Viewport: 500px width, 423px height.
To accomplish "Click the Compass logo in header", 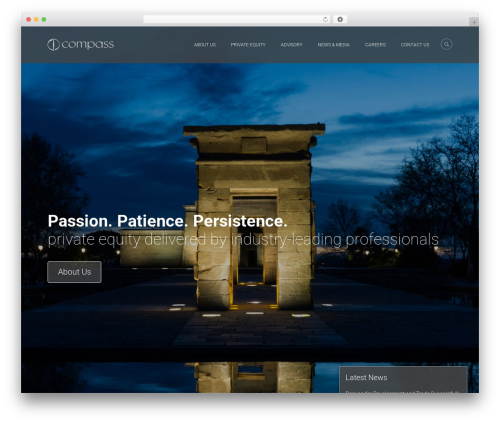I will click(80, 44).
